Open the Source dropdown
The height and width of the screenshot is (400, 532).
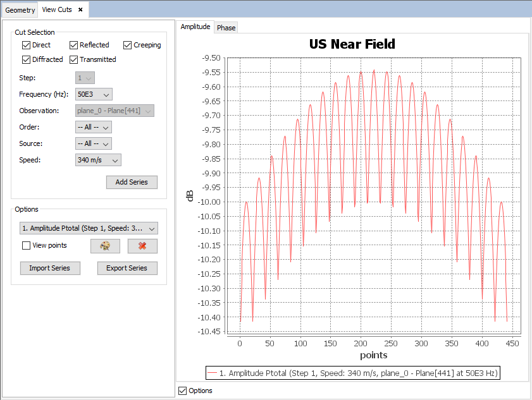pyautogui.click(x=94, y=143)
